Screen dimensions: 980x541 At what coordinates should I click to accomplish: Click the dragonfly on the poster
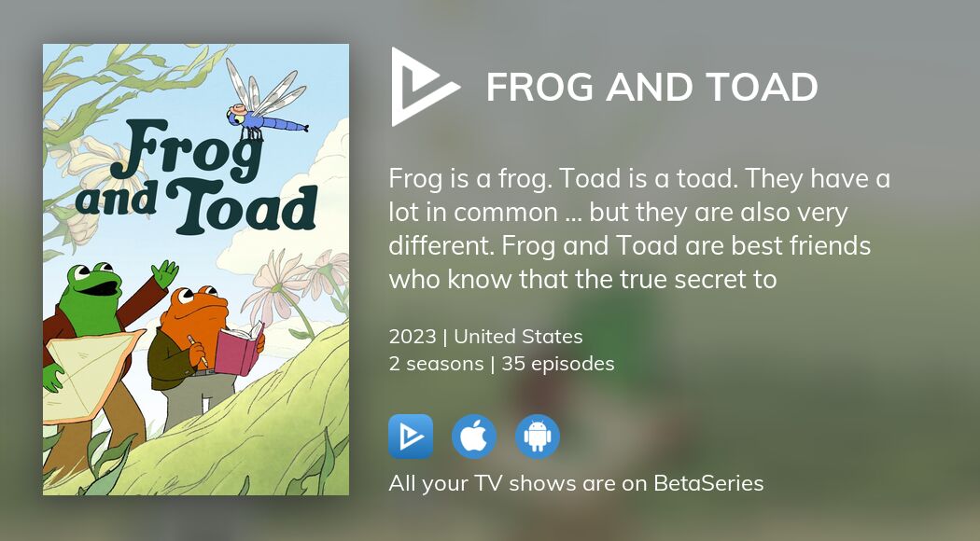(x=264, y=104)
